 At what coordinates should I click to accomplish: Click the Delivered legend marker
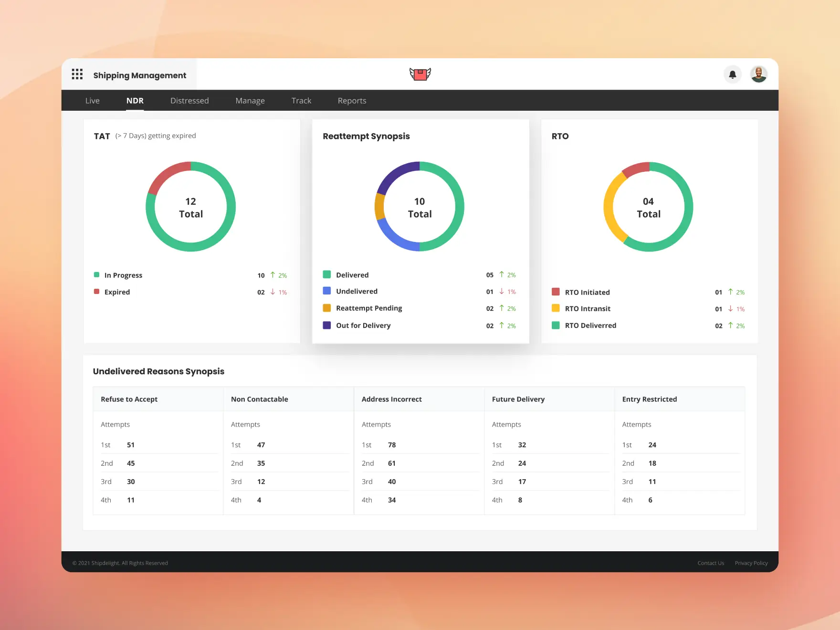tap(327, 274)
